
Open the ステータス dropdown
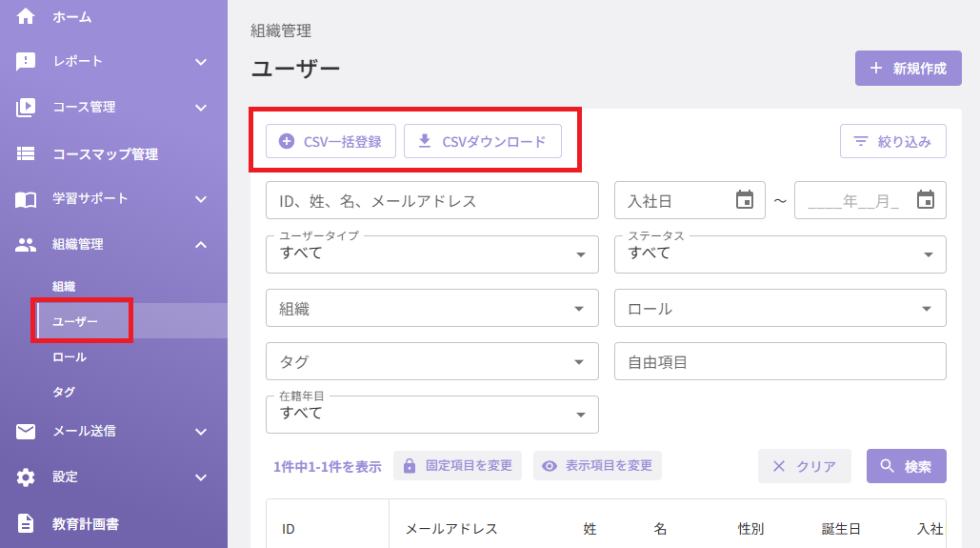pyautogui.click(x=780, y=254)
